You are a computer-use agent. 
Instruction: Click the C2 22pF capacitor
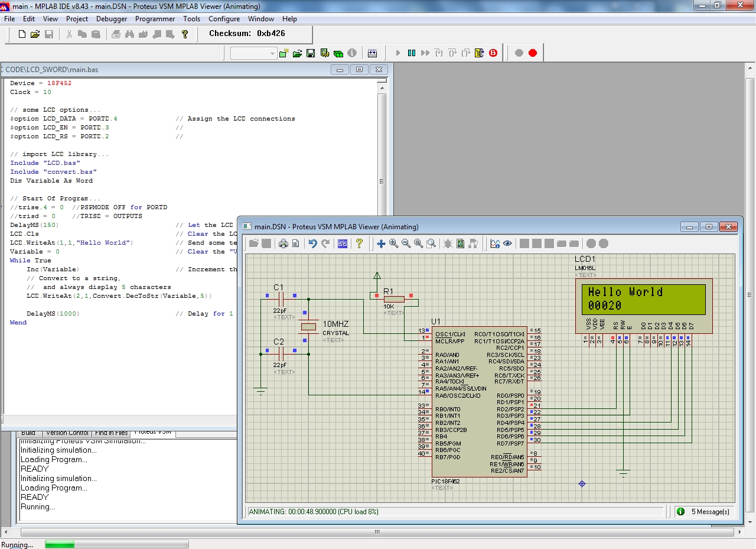281,353
